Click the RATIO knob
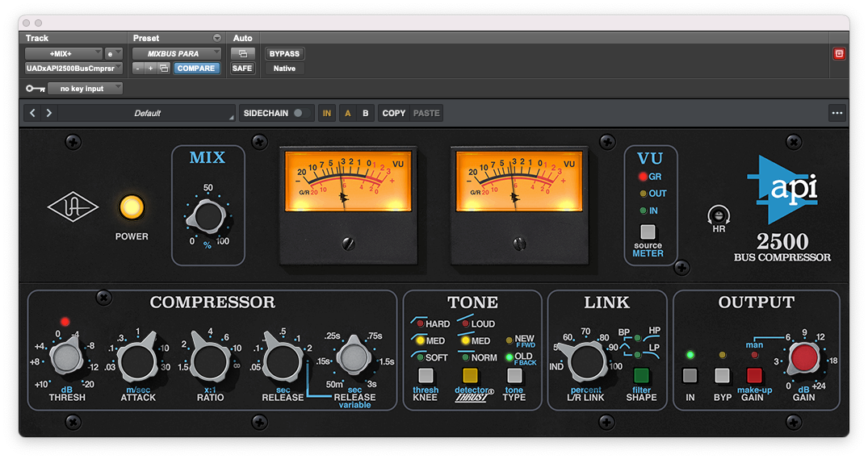 coord(210,360)
